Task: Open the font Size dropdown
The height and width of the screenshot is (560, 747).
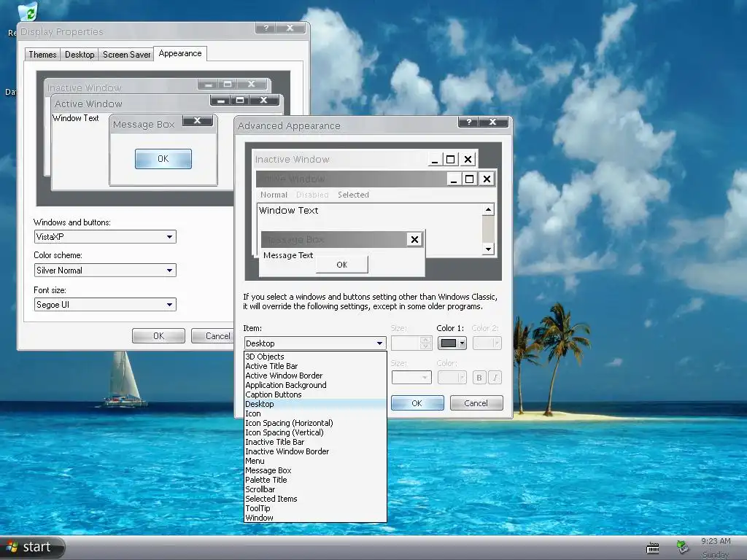Action: [411, 378]
